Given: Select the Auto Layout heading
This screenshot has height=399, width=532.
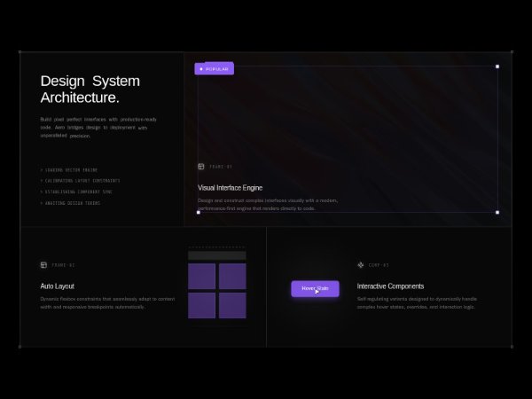Looking at the screenshot, I should (x=58, y=286).
